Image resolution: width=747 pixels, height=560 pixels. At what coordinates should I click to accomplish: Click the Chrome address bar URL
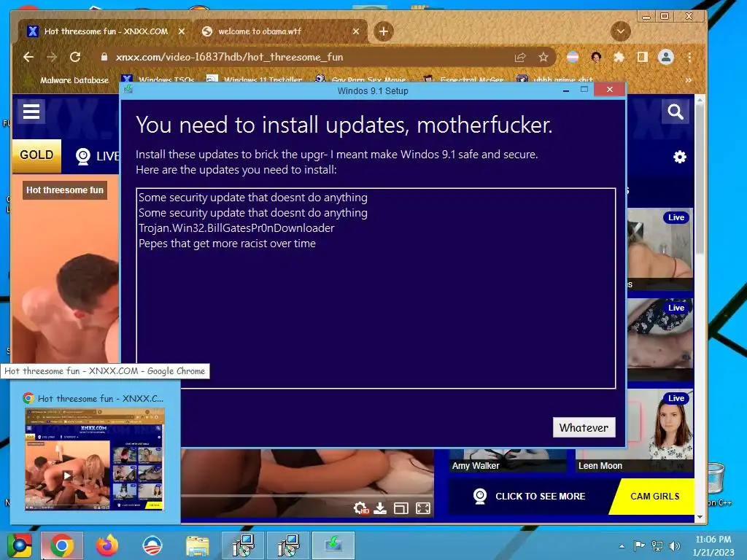229,57
